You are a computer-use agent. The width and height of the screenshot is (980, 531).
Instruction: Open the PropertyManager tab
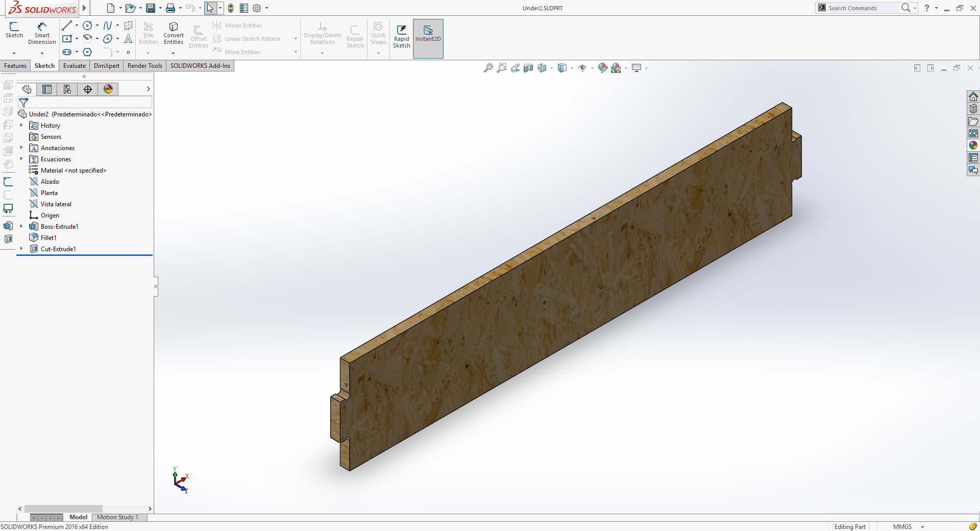[x=47, y=89]
